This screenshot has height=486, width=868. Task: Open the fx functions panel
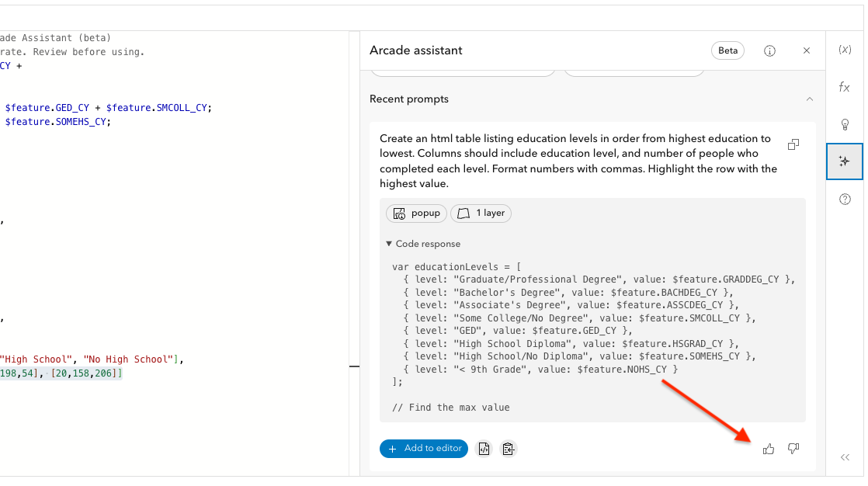click(x=845, y=87)
